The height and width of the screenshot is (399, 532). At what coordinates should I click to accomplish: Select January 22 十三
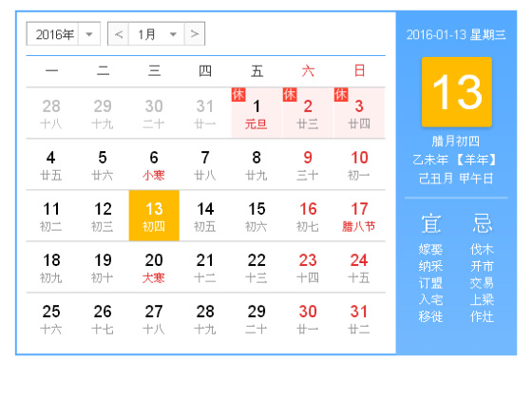[256, 267]
